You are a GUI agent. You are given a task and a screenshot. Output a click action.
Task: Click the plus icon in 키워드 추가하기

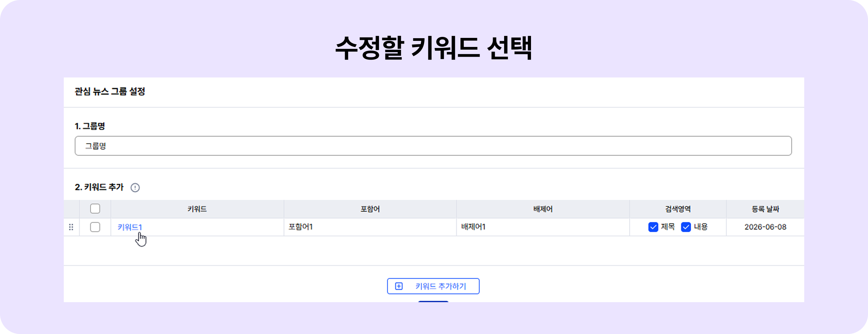pos(399,286)
